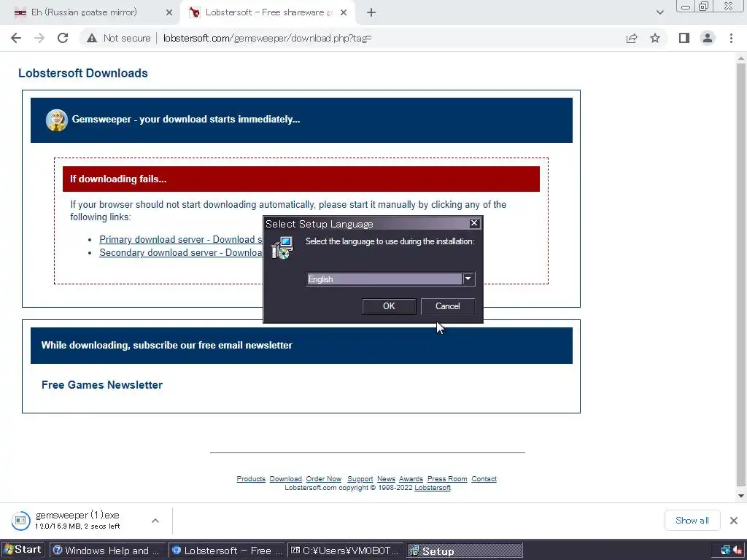747x560 pixels.
Task: Open the Products footer link
Action: point(251,479)
